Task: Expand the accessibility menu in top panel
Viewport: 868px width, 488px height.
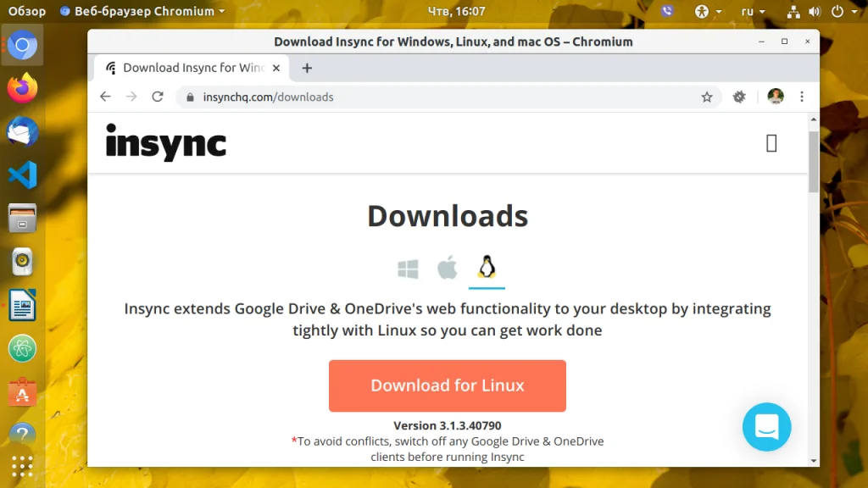Action: pyautogui.click(x=708, y=11)
